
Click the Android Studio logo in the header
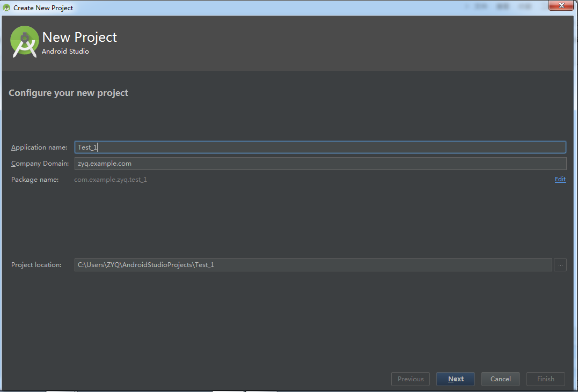pos(24,42)
